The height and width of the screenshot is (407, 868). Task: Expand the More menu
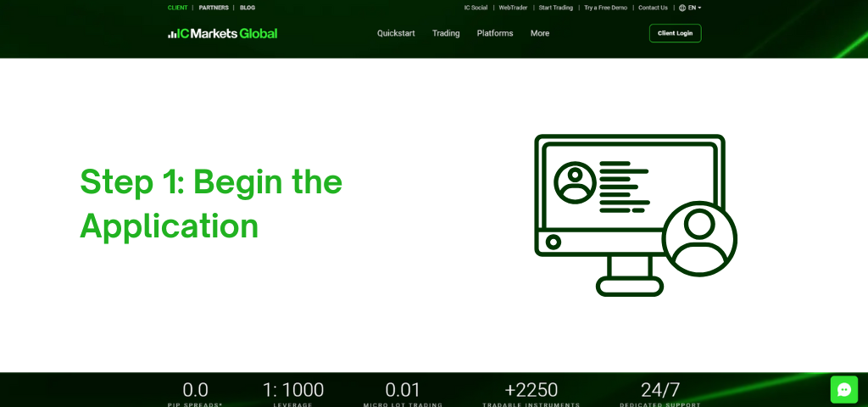[x=540, y=34]
